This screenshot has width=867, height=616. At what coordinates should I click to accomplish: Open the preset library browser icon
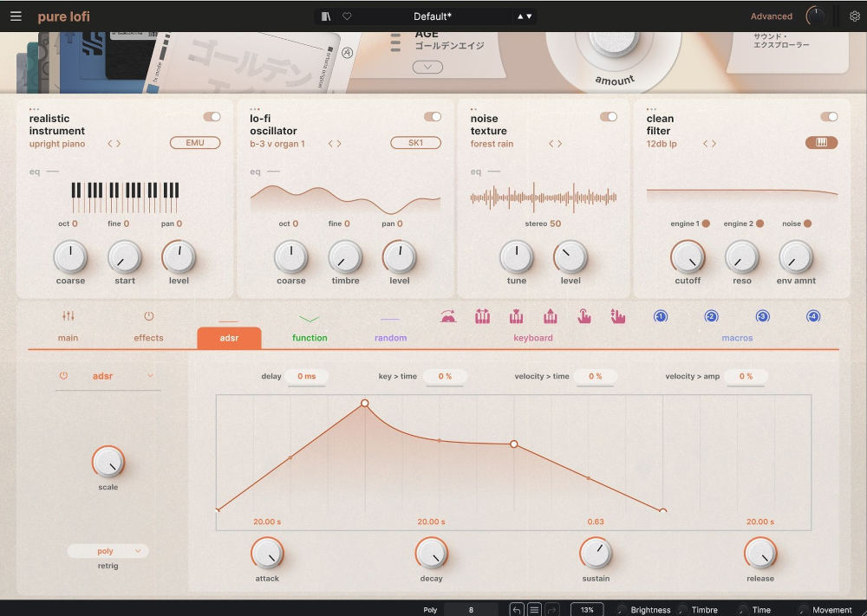pos(326,16)
